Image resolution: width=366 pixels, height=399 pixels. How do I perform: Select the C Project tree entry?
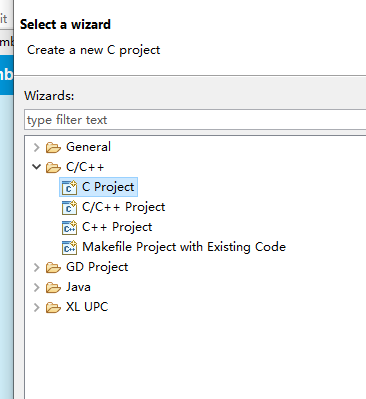(x=98, y=187)
